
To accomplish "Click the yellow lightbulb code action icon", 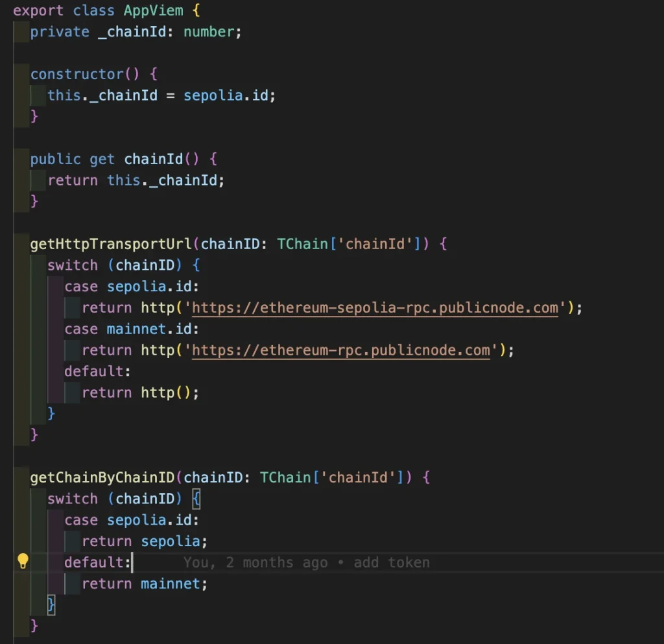I will 23,561.
